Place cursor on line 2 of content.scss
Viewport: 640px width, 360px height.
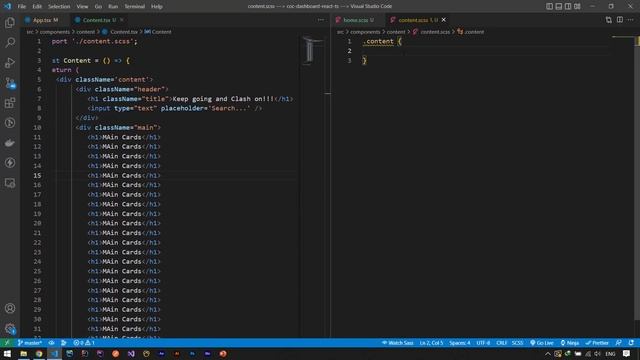coord(486,51)
